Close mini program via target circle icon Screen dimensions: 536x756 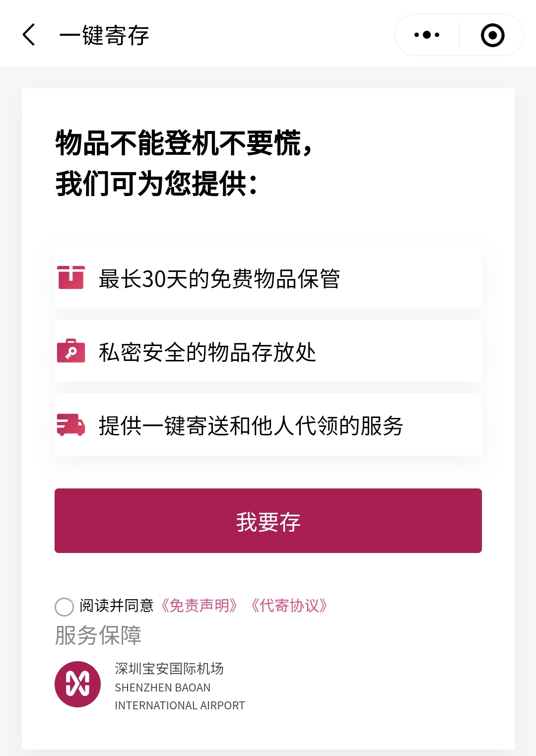point(492,35)
